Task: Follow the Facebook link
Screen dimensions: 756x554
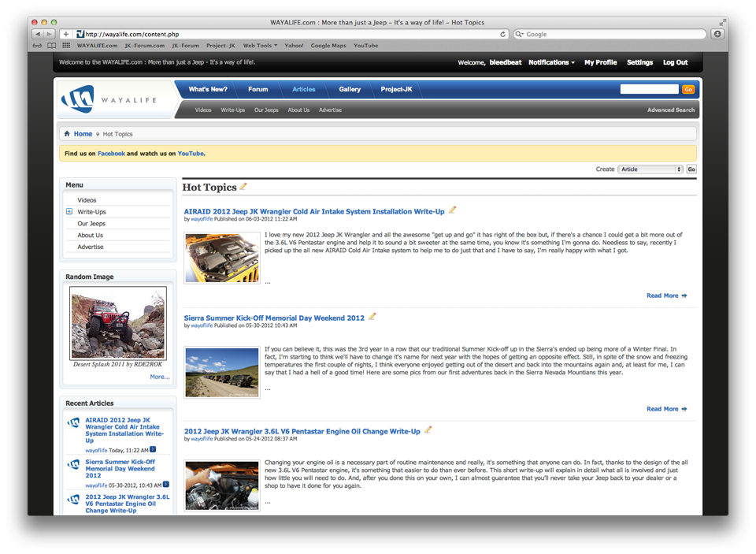Action: pos(111,154)
